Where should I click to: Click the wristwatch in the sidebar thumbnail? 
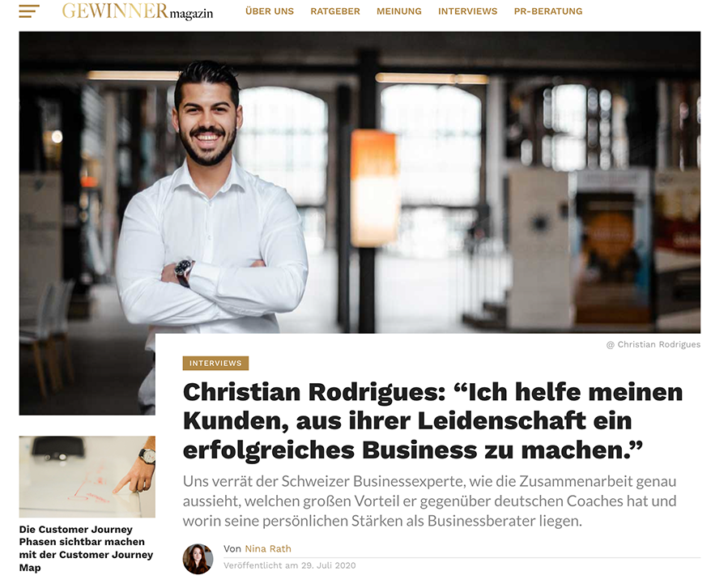coord(147,455)
